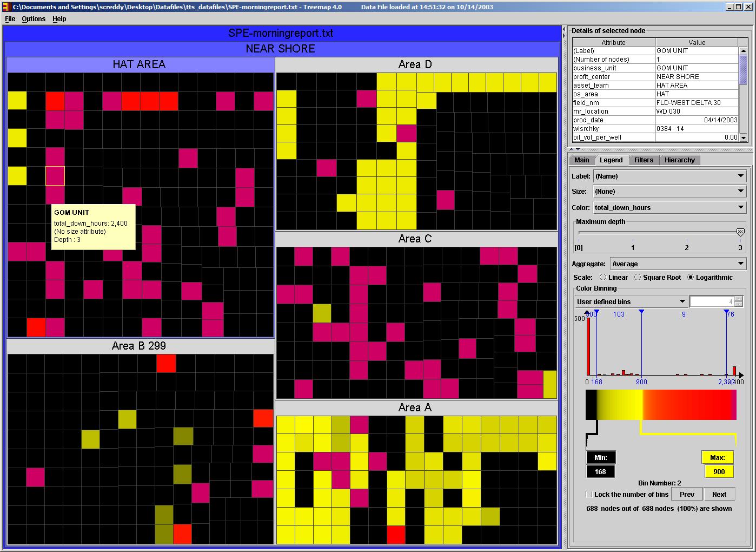Enable Lock the number of bins
Viewport: 756px width, 552px height.
point(589,494)
